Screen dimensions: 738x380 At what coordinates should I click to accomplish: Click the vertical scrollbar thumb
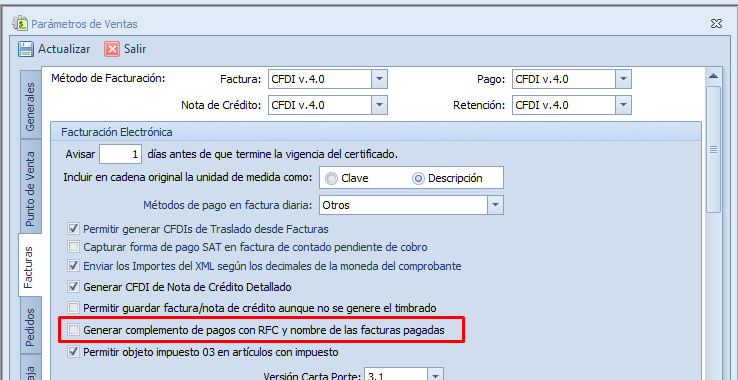[x=714, y=150]
